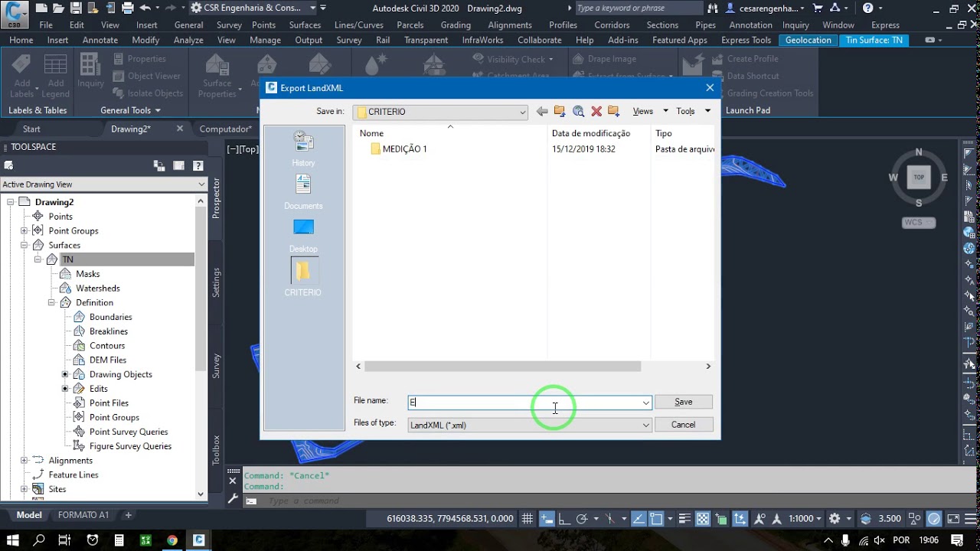Click the Cancel button in Export dialog

684,425
